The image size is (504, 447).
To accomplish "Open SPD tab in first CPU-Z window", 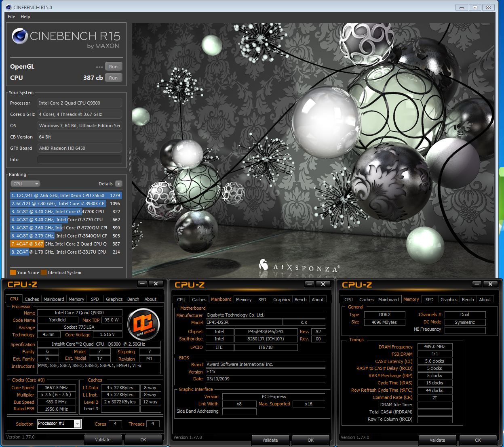I will [95, 299].
